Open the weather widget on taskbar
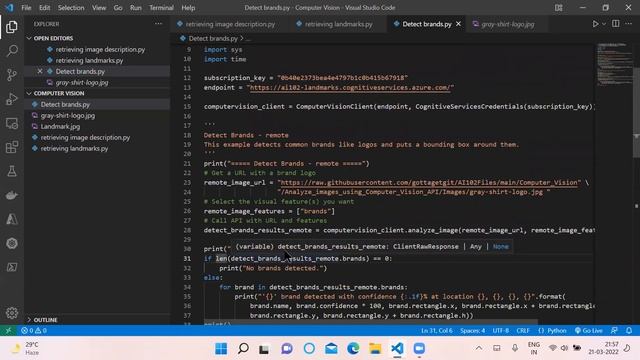The width and height of the screenshot is (640, 360). 25,348
